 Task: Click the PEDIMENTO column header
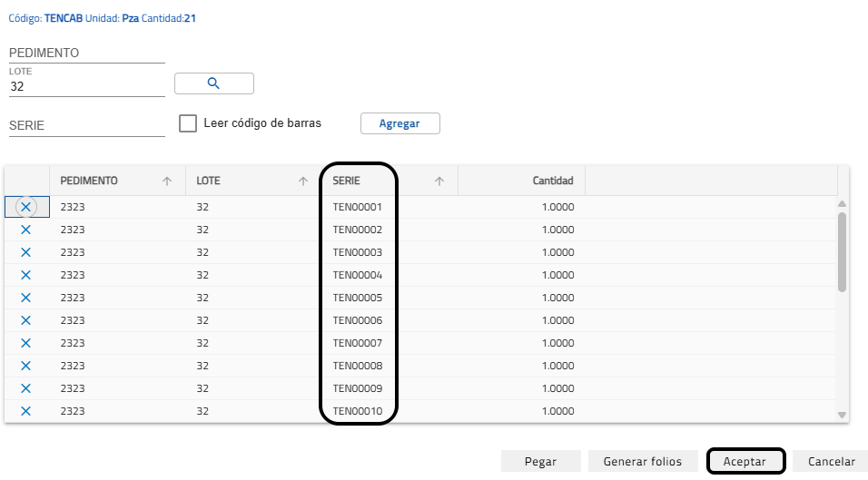tap(117, 181)
